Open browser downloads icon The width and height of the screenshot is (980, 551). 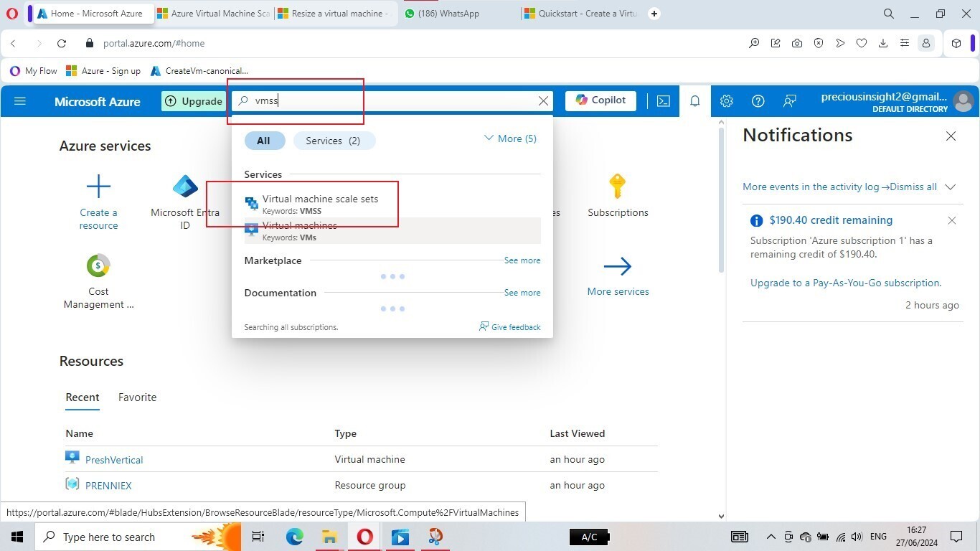click(883, 43)
